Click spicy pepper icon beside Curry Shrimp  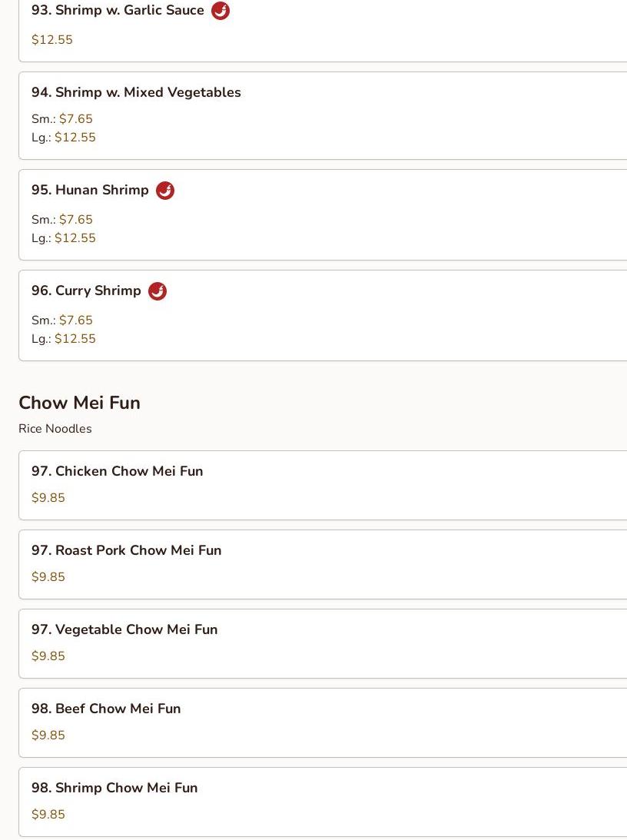click(x=158, y=291)
